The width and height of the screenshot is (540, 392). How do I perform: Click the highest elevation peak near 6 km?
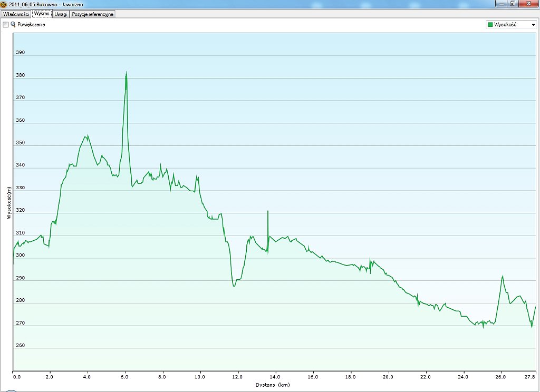point(127,72)
